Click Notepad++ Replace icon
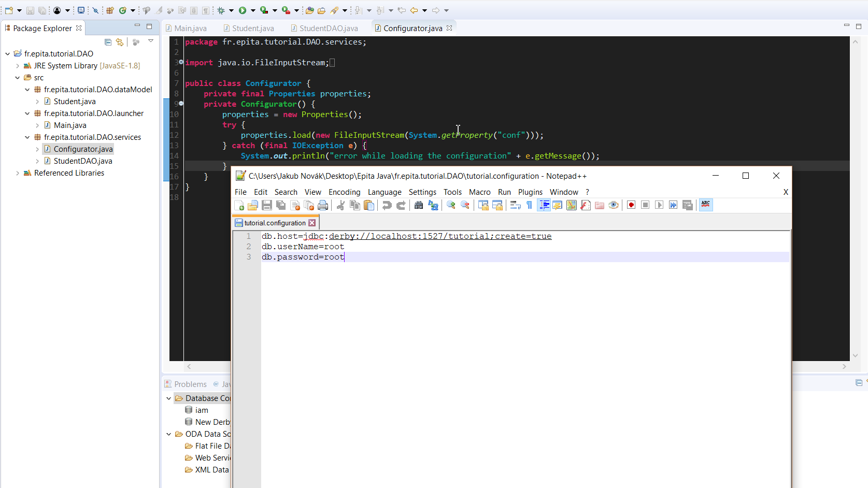Image resolution: width=868 pixels, height=488 pixels. (x=433, y=205)
